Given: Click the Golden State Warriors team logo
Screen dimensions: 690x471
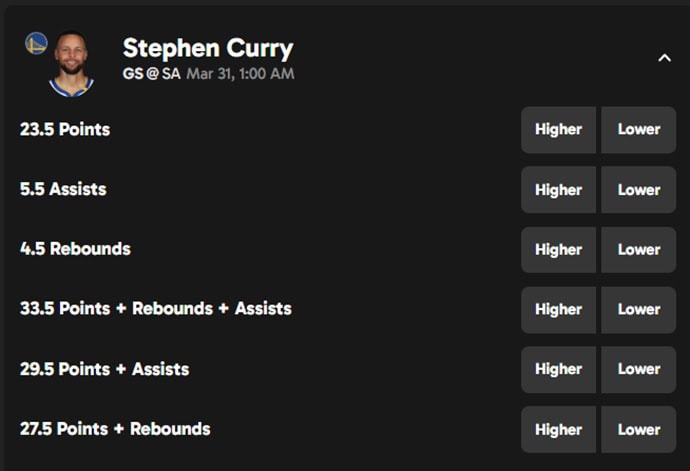Looking at the screenshot, I should [36, 43].
